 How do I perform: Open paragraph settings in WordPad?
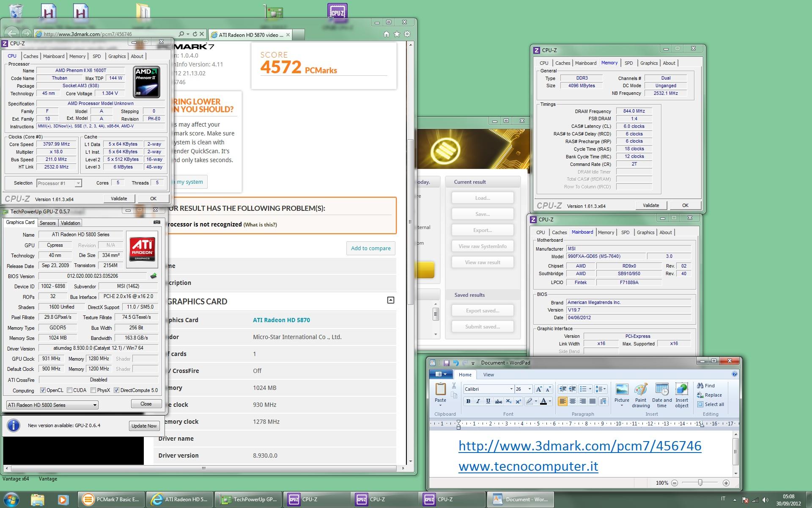click(x=603, y=401)
